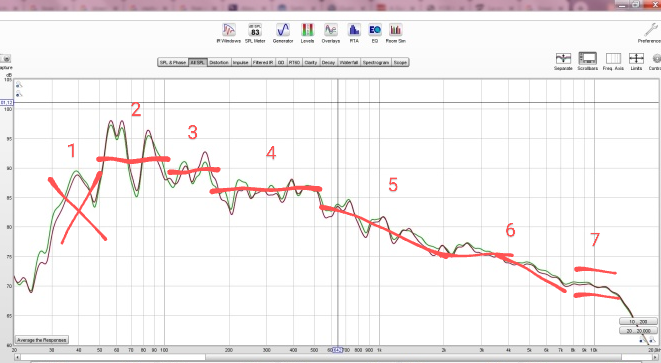661x363 pixels.
Task: Open the Overlays window
Action: click(330, 33)
